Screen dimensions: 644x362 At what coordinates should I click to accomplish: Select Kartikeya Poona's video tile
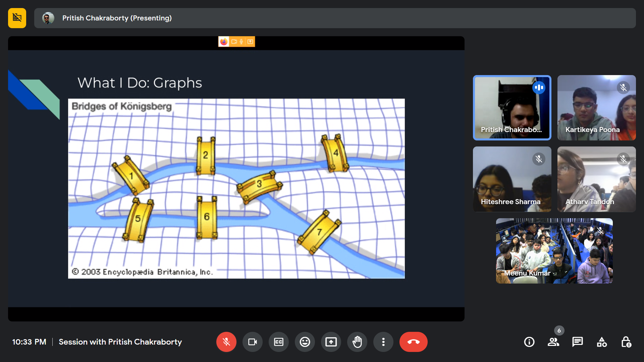pos(596,108)
